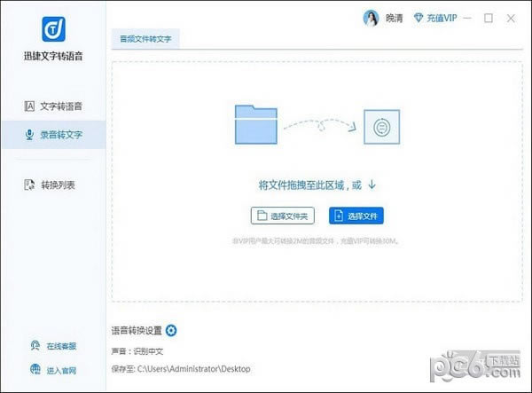Maximize the application window
This screenshot has height=393, width=532.
(x=489, y=18)
